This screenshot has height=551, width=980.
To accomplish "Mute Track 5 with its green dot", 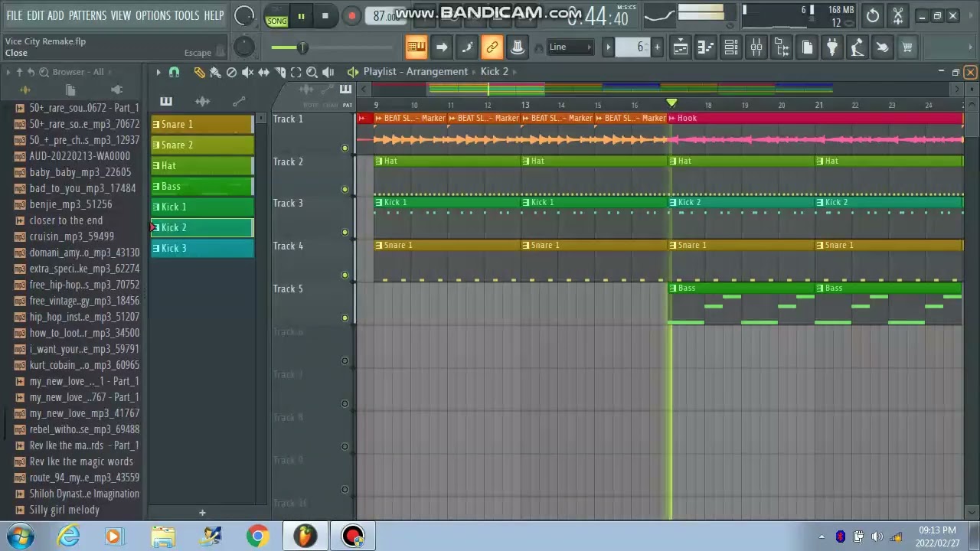I will 345,318.
